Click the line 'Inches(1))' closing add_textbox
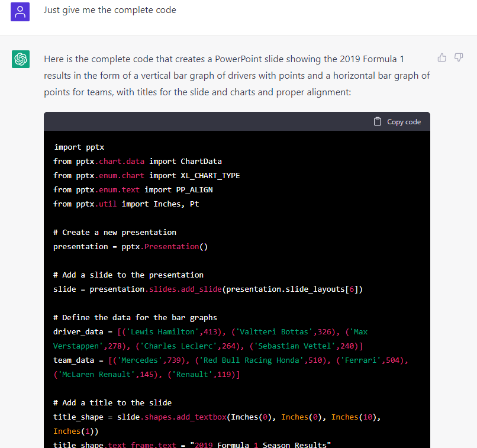477x448 pixels. [76, 431]
